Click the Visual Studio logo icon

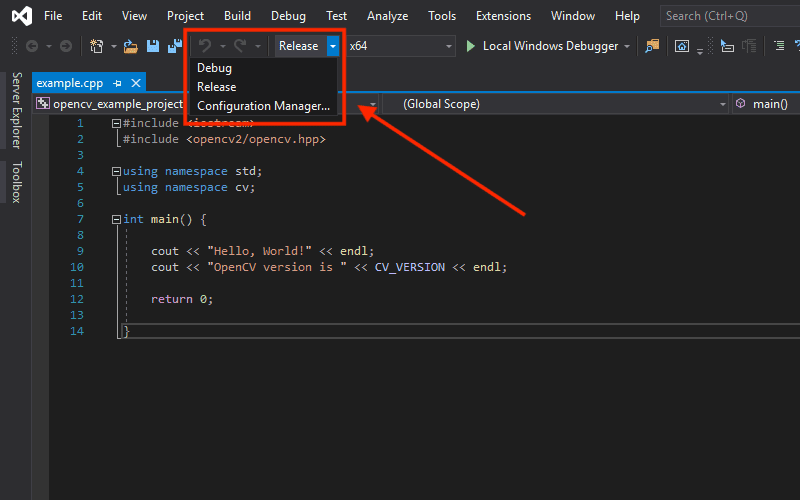pos(22,16)
